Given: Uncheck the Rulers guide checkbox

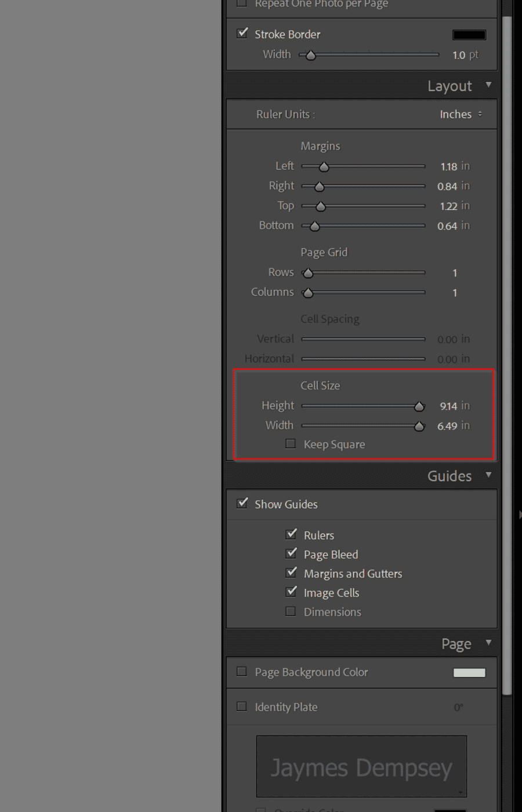Looking at the screenshot, I should pyautogui.click(x=291, y=534).
